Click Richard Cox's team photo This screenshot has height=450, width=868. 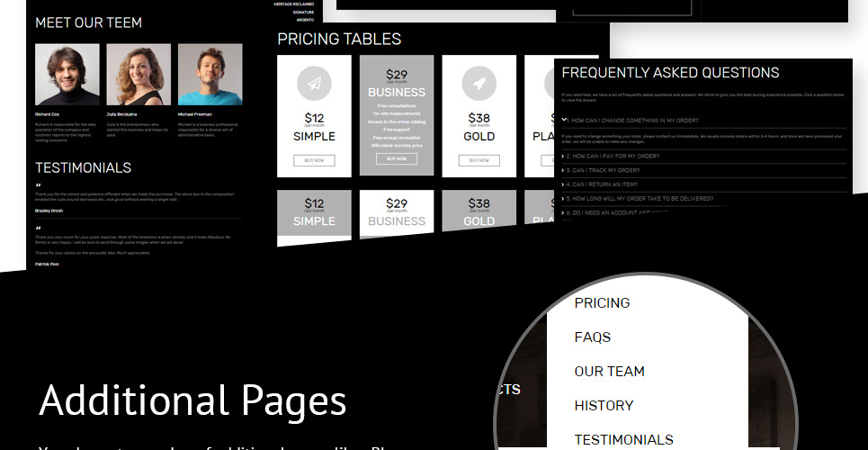(67, 75)
